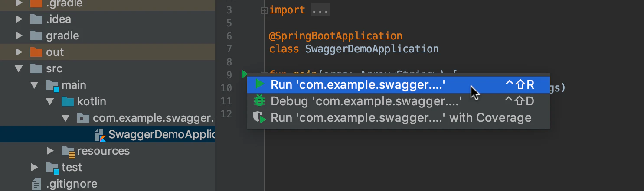Collapse the src folder
This screenshot has width=644, height=191.
point(19,68)
